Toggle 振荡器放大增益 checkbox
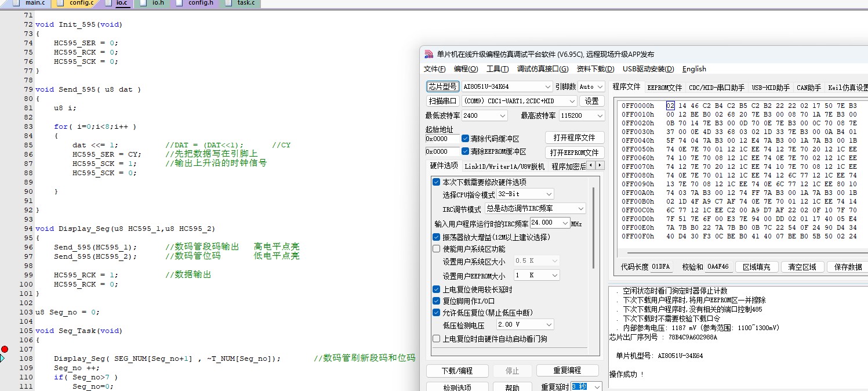868x391 pixels. (437, 237)
